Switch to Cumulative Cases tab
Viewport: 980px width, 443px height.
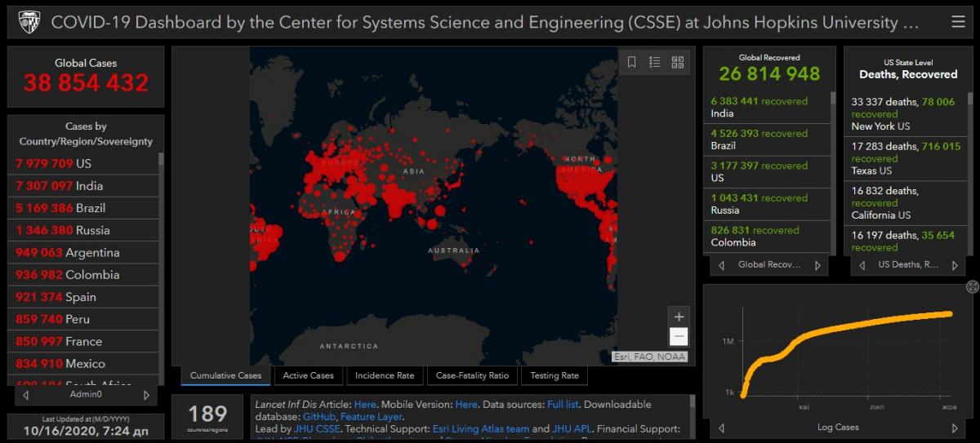(x=226, y=375)
